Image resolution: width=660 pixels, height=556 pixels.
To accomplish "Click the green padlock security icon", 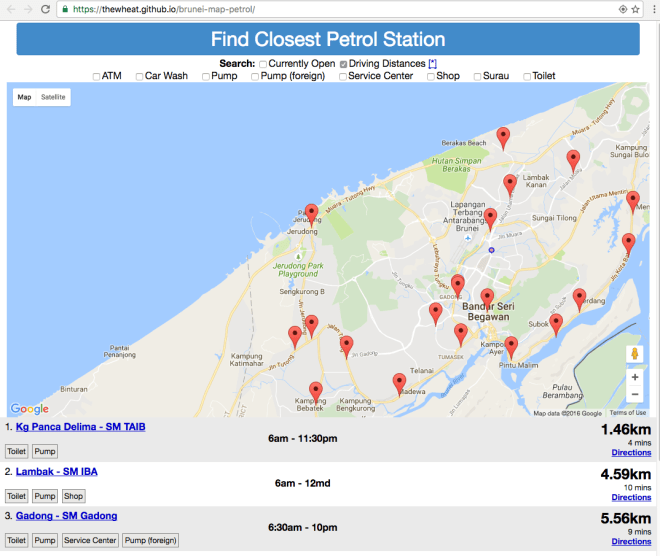I will [65, 9].
